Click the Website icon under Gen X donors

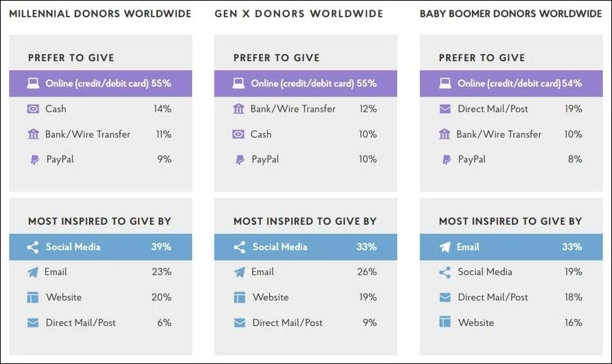click(x=239, y=297)
